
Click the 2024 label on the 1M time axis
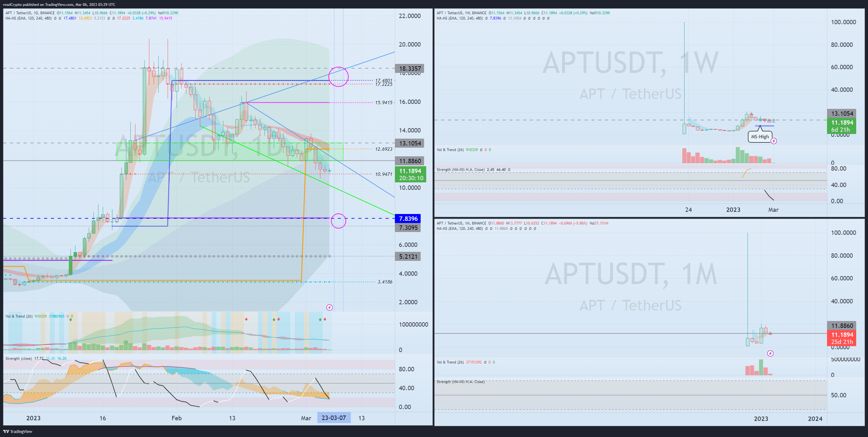point(815,418)
